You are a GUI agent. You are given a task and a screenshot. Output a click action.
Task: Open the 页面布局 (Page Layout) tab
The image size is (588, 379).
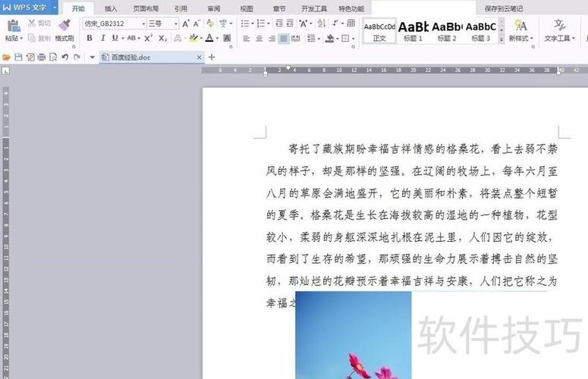(146, 8)
